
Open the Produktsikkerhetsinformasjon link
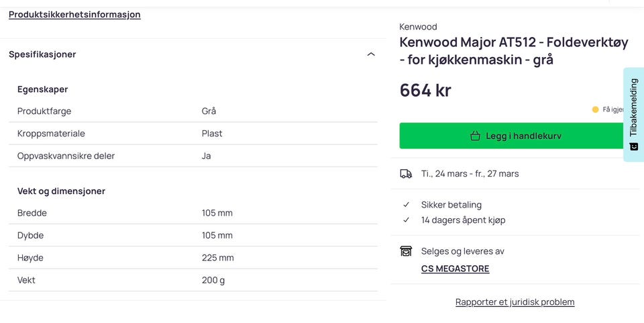point(74,14)
